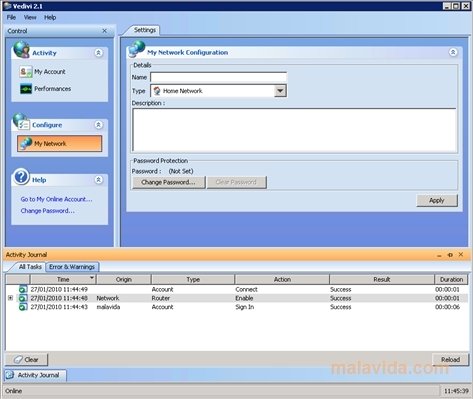Image resolution: width=473 pixels, height=399 pixels.
Task: Click status icon of malavida Sign In row
Action: 23,307
